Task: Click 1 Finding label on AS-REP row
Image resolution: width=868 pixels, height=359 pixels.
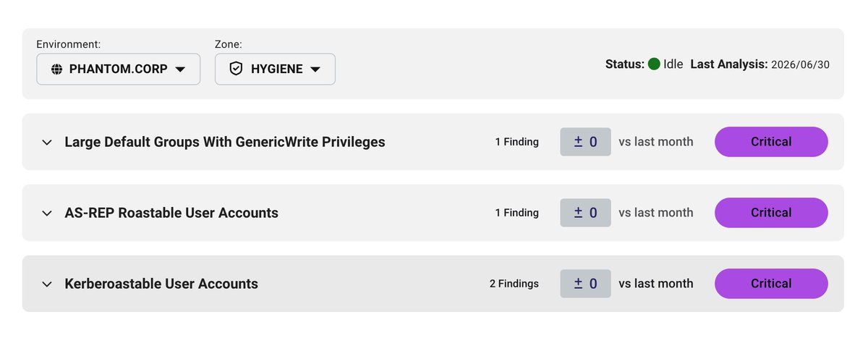Action: [x=516, y=213]
